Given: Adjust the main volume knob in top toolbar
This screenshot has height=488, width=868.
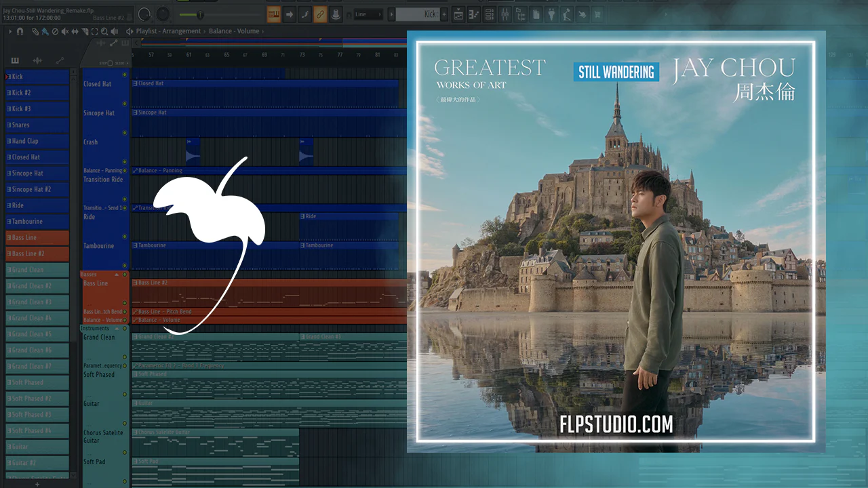Looking at the screenshot, I should point(144,14).
